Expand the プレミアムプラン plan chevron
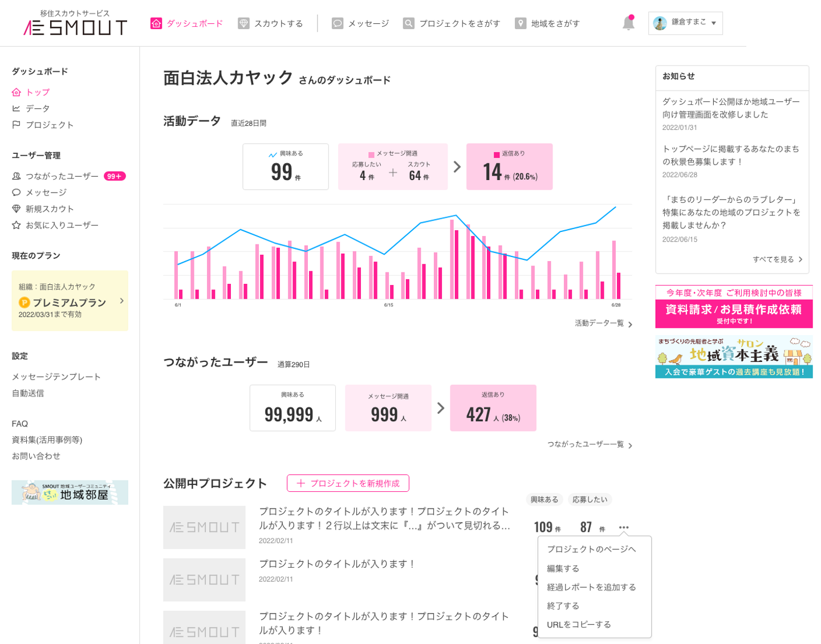This screenshot has width=821, height=644. (x=121, y=301)
